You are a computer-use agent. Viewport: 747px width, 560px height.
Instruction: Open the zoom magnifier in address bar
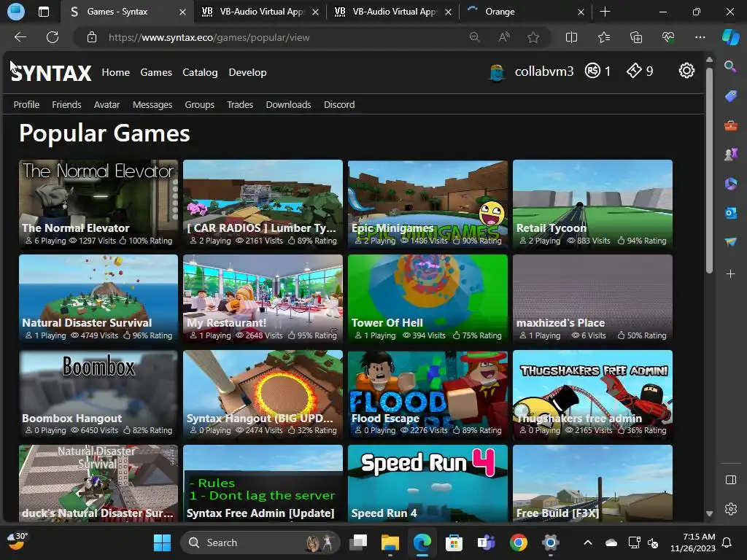474,37
